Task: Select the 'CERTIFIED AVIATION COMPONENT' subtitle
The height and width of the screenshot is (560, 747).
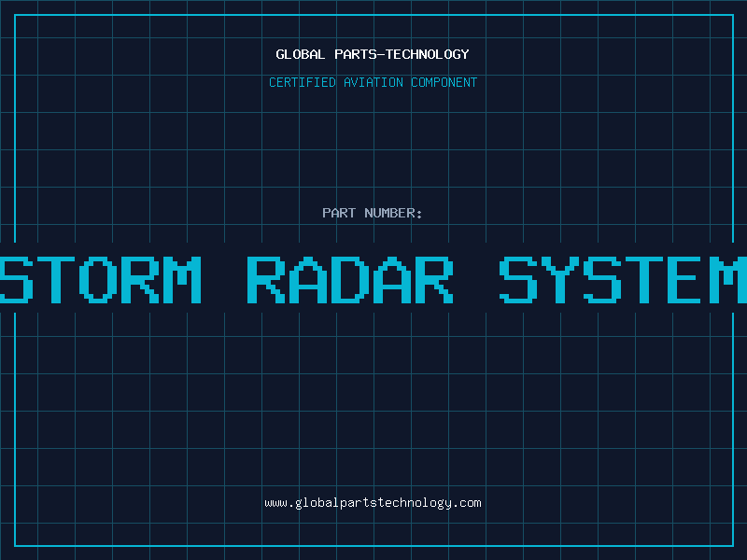Action: pyautogui.click(x=373, y=82)
